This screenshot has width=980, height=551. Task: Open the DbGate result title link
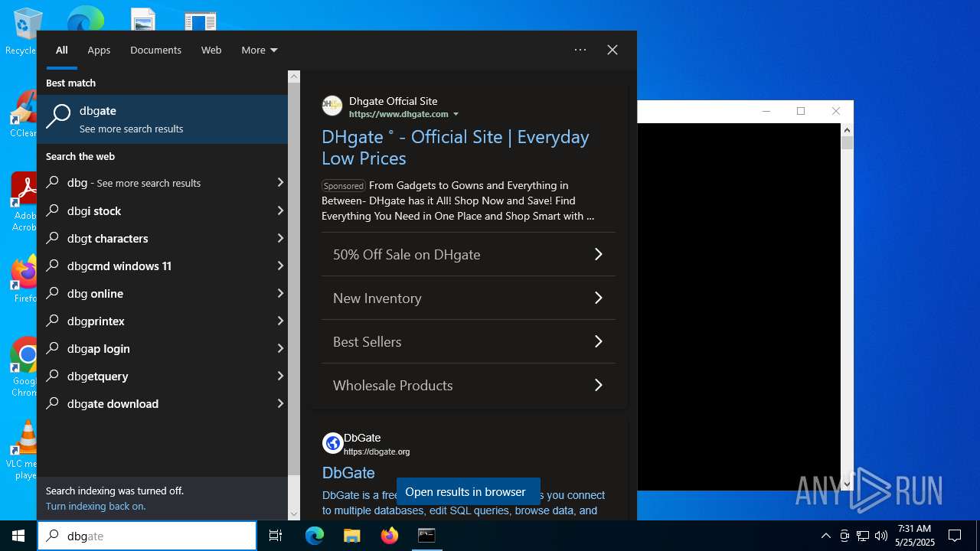point(348,473)
